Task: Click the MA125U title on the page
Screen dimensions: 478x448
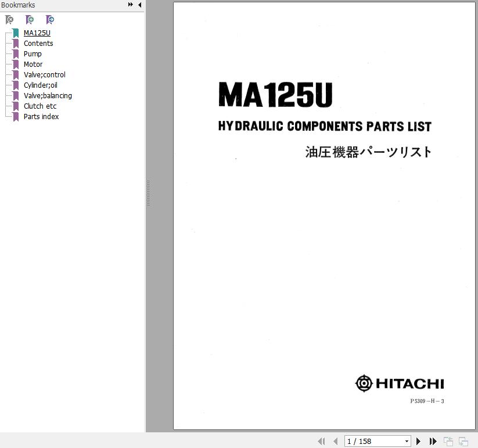Action: click(275, 95)
